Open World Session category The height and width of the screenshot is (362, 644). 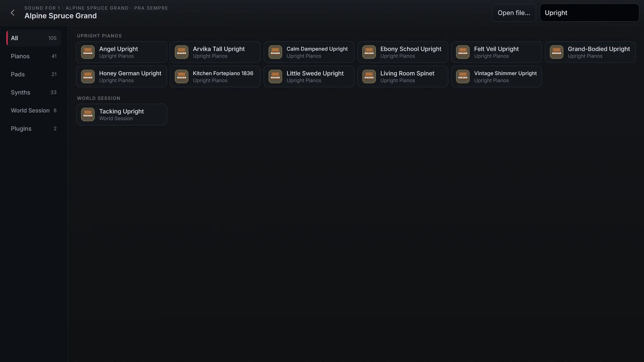(x=34, y=110)
